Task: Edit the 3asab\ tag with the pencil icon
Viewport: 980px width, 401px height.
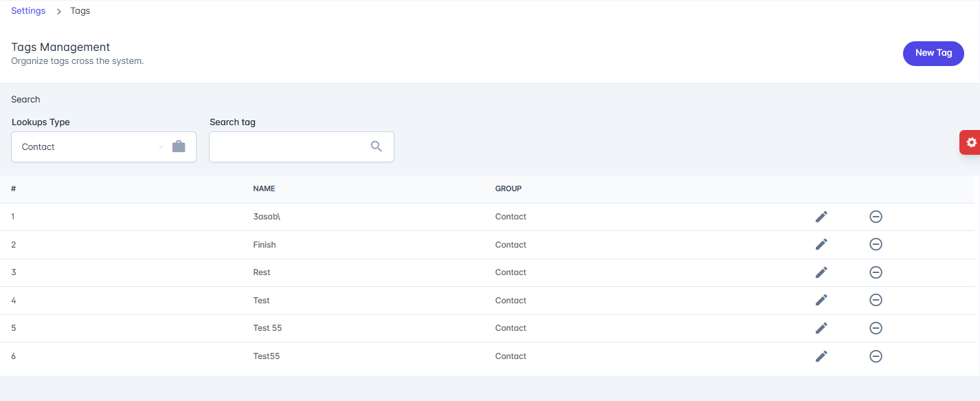Action: [x=821, y=217]
